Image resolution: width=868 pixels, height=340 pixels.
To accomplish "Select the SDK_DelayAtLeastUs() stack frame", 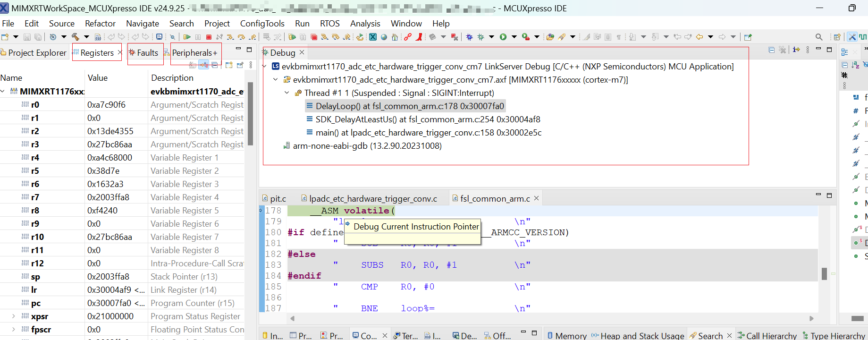I will click(423, 119).
